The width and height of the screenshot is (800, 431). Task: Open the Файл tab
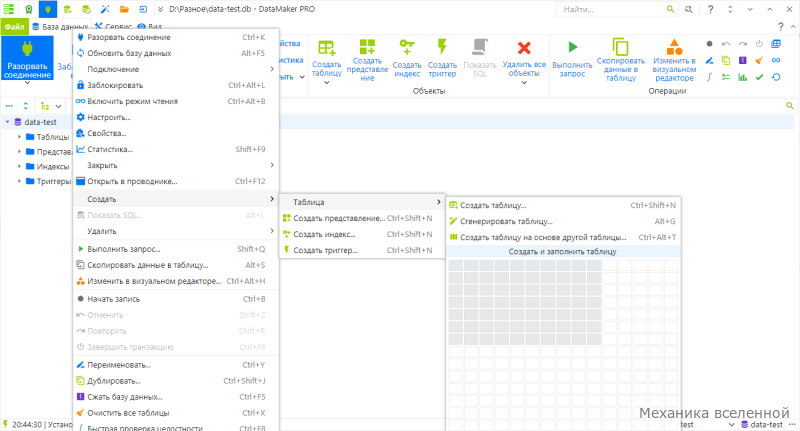pyautogui.click(x=15, y=27)
